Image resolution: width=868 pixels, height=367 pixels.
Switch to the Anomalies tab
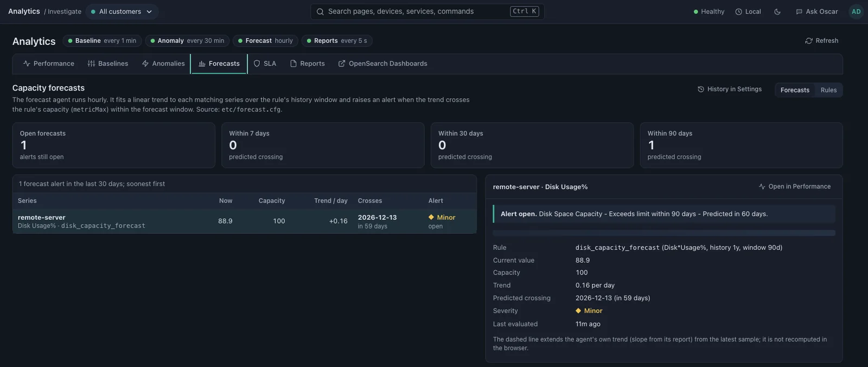tap(163, 64)
